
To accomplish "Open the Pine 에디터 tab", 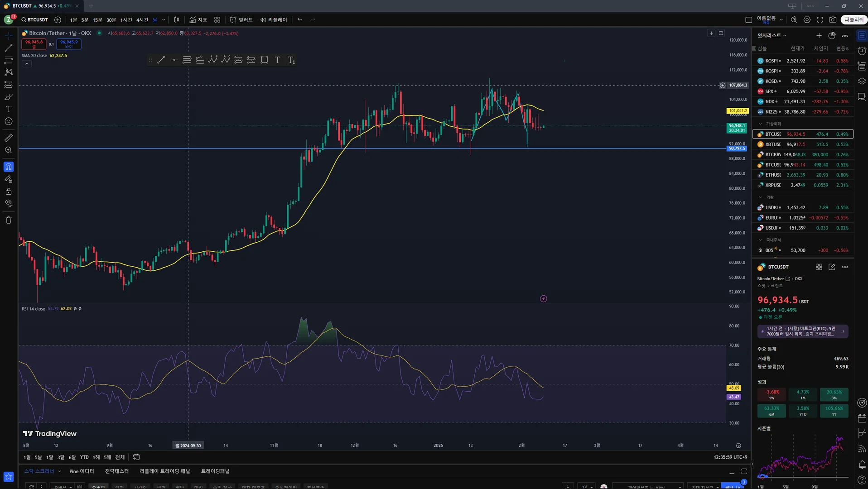I will click(x=82, y=471).
